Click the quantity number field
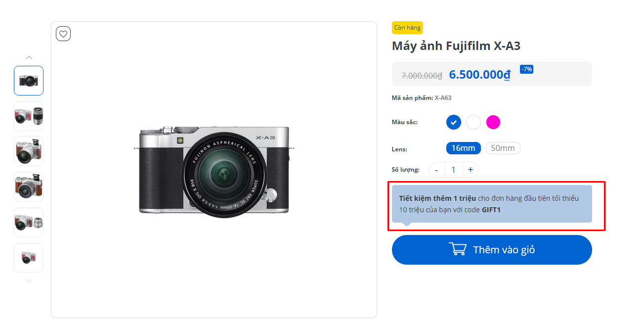644x326 pixels. 454,170
